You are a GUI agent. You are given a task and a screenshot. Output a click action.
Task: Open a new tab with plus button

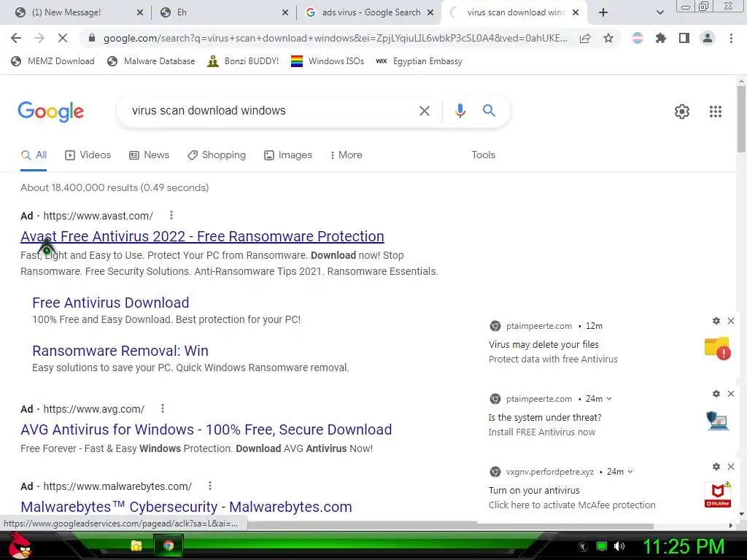(x=603, y=12)
